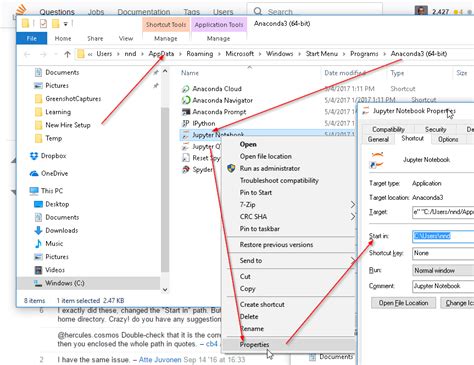Select the Anaconda Prompt icon
The width and height of the screenshot is (474, 365).
[186, 112]
